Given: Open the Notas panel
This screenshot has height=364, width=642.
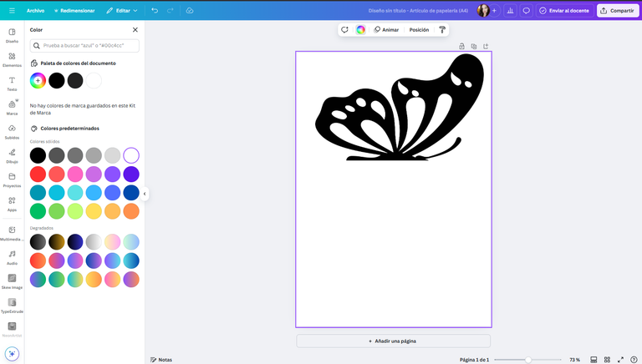Looking at the screenshot, I should 161,360.
